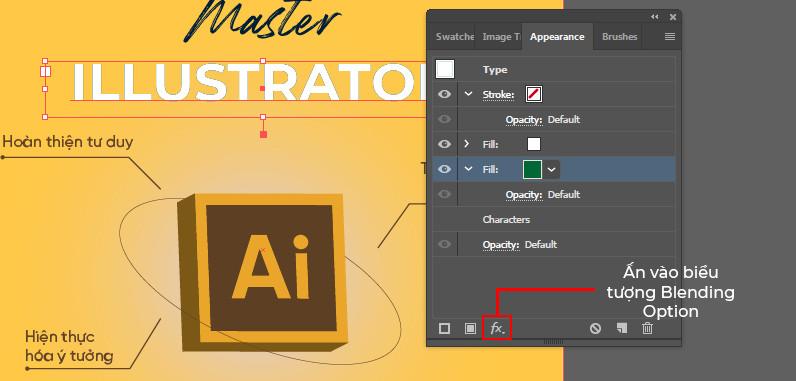Screen dimensions: 796x381
Task: Click the Stroke none color swatch
Action: [534, 94]
